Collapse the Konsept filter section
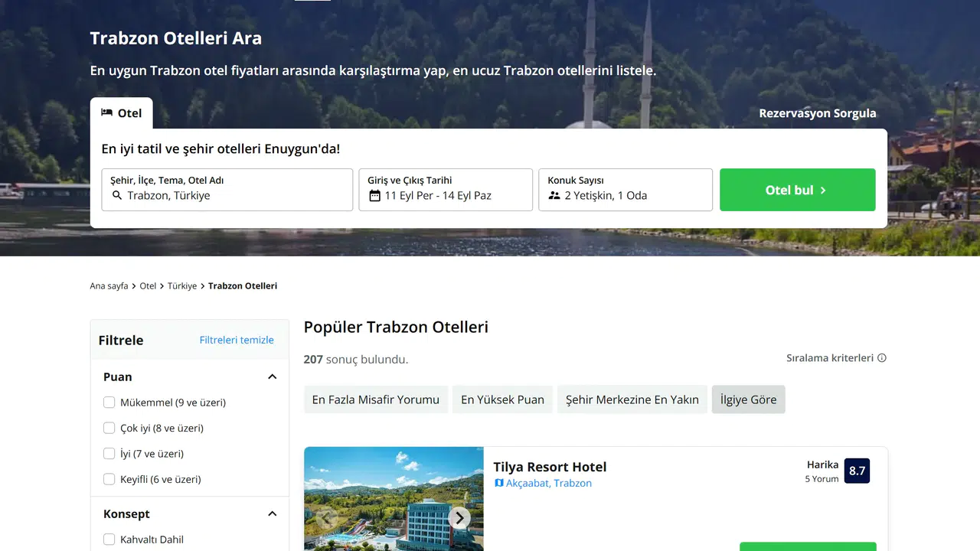 272,514
